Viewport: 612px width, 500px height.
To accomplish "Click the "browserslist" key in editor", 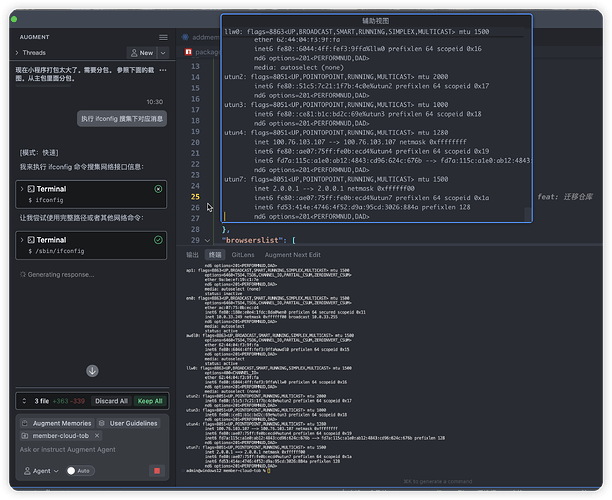I will tap(252, 240).
